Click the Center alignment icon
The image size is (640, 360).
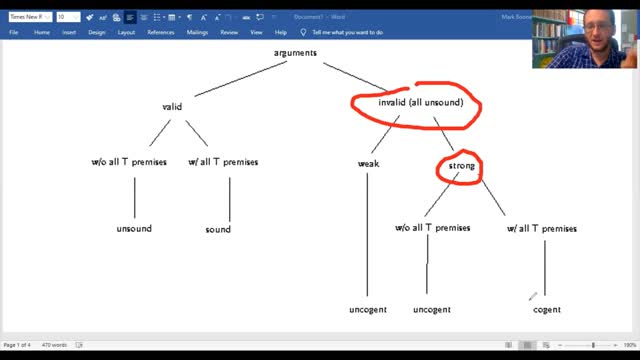click(144, 17)
